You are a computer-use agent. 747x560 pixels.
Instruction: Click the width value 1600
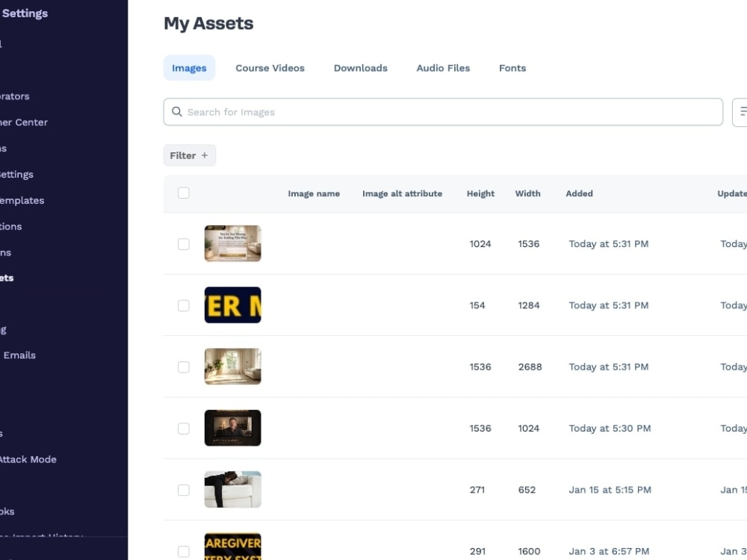(x=529, y=551)
